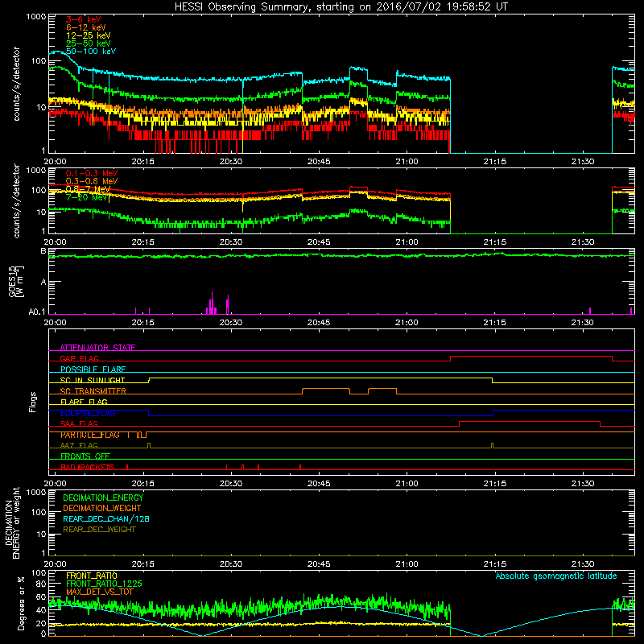Click the DECIMATION ENERGY or weight axis label
This screenshot has height=644, width=644.
click(12, 522)
